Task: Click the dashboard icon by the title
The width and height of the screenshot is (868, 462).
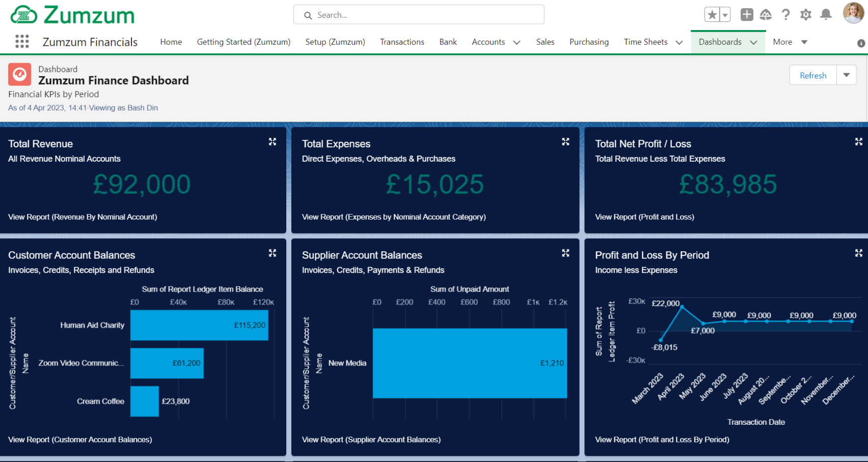Action: (19, 74)
